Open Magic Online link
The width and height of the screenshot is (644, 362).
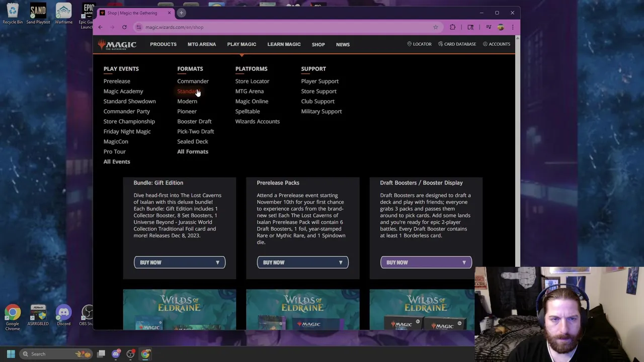[252, 101]
